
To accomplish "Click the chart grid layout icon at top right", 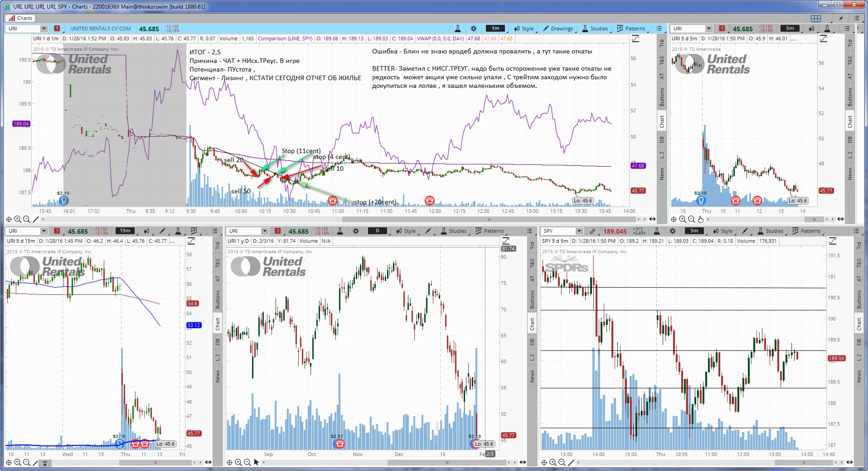I will click(x=816, y=18).
